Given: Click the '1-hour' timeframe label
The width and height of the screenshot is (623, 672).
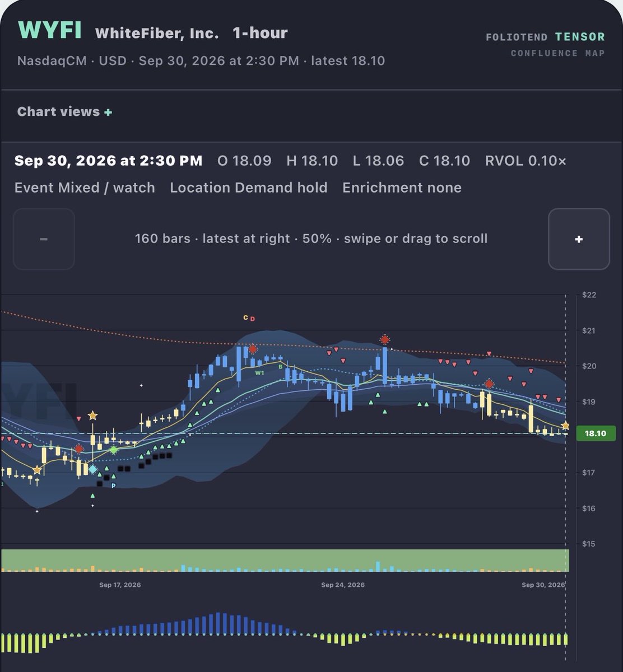Looking at the screenshot, I should pos(260,33).
